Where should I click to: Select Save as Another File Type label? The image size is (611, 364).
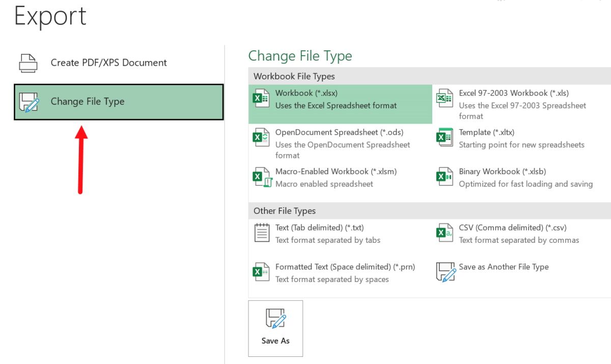point(504,267)
